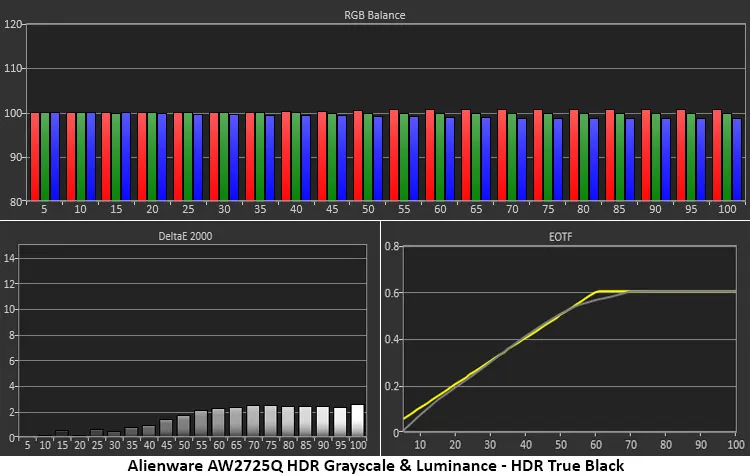
Task: Select the white DeltaE bar at level 100
Action: tap(358, 420)
